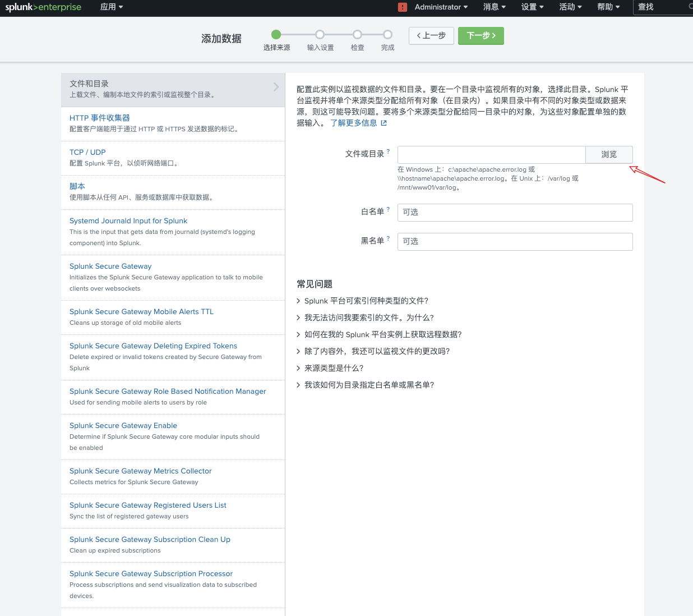The width and height of the screenshot is (693, 616).
Task: Select Systemd Journald Input for Splunk
Action: tap(173, 232)
